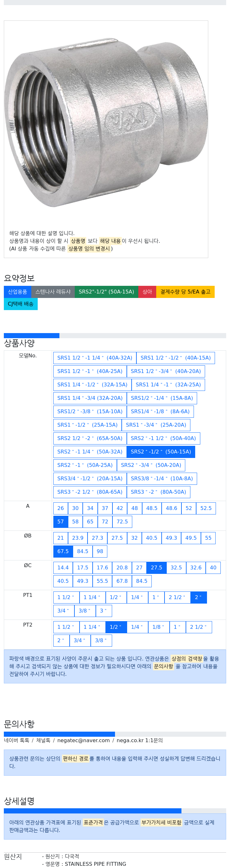Pick model SRS1/4"-1/8" (8A-6A)
The height and width of the screenshot is (868, 230).
pos(160,411)
